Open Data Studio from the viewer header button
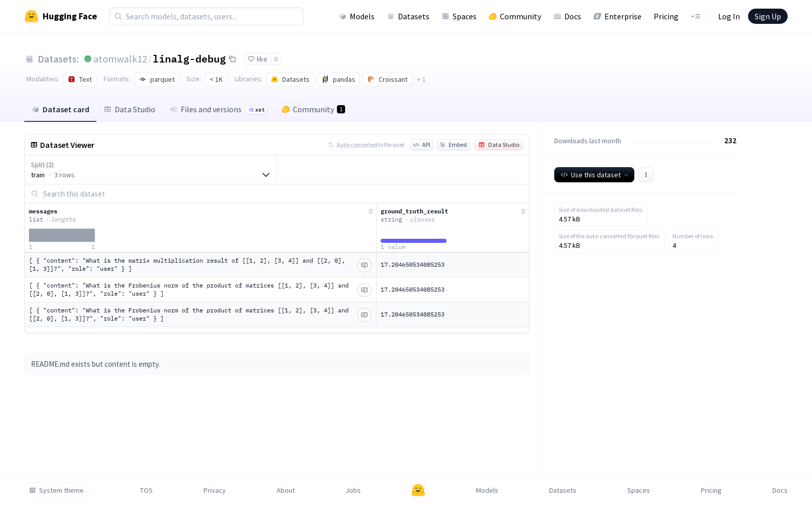The image size is (812, 508). [499, 145]
